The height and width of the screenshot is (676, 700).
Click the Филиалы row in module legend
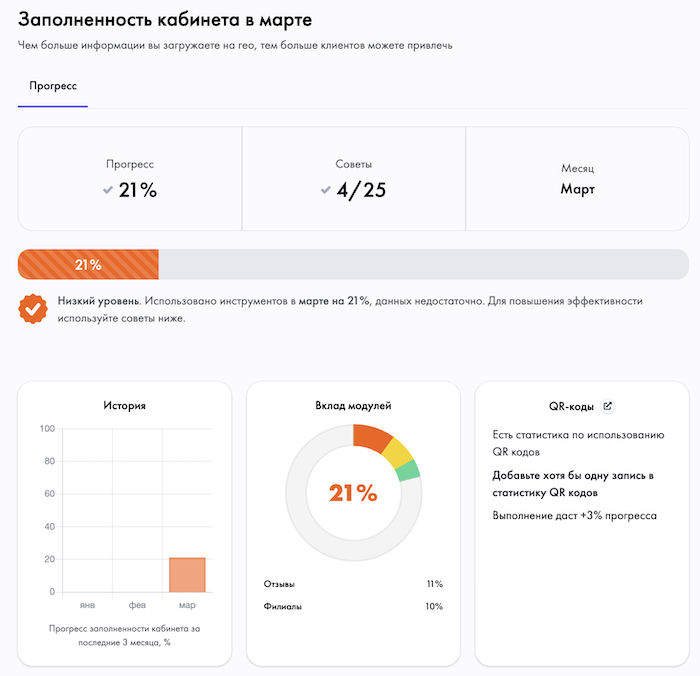(x=353, y=607)
